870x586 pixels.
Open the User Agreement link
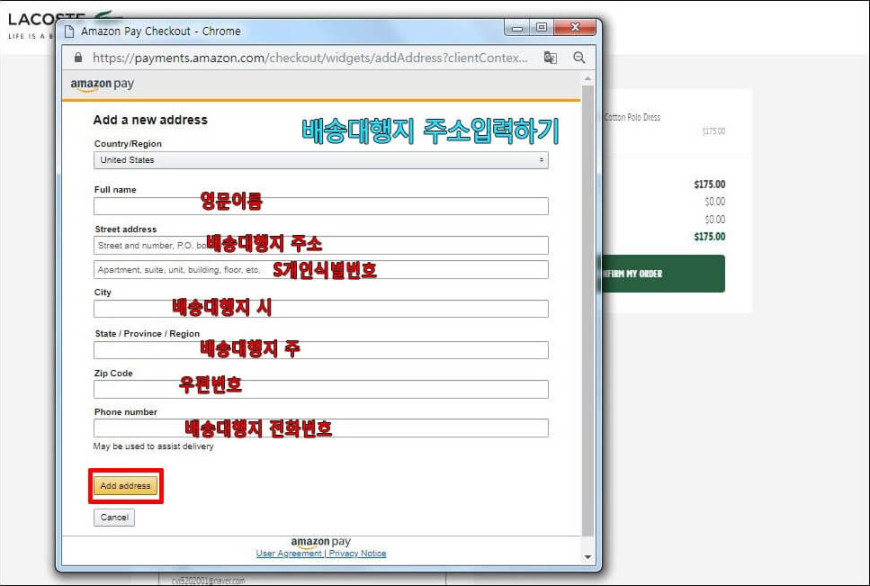click(x=289, y=553)
